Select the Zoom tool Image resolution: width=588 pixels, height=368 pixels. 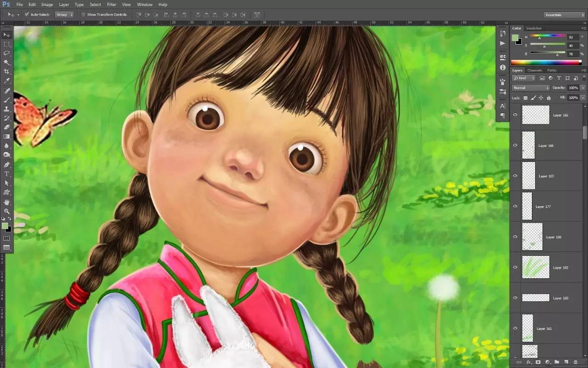click(7, 211)
